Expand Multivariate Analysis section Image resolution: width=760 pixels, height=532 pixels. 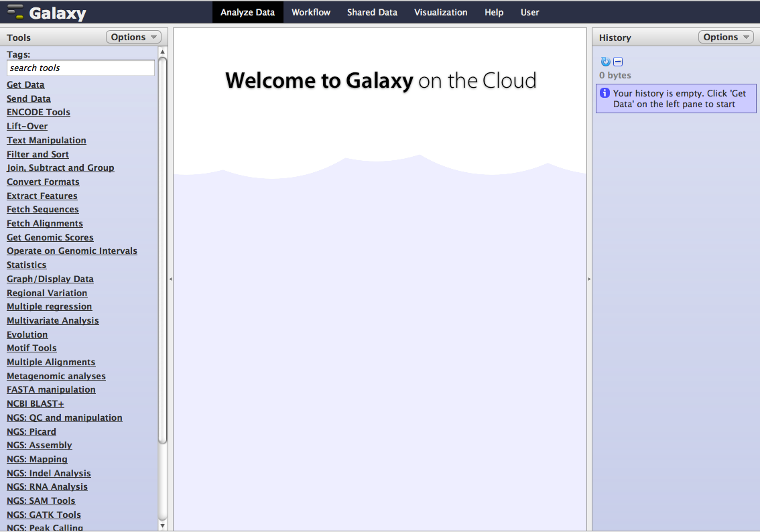(x=53, y=321)
